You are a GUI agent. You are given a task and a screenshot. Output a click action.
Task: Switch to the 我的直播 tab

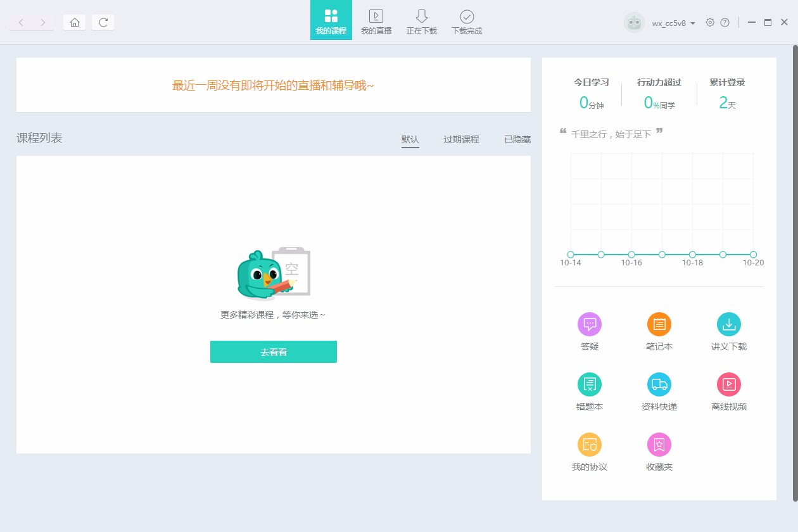coord(376,22)
